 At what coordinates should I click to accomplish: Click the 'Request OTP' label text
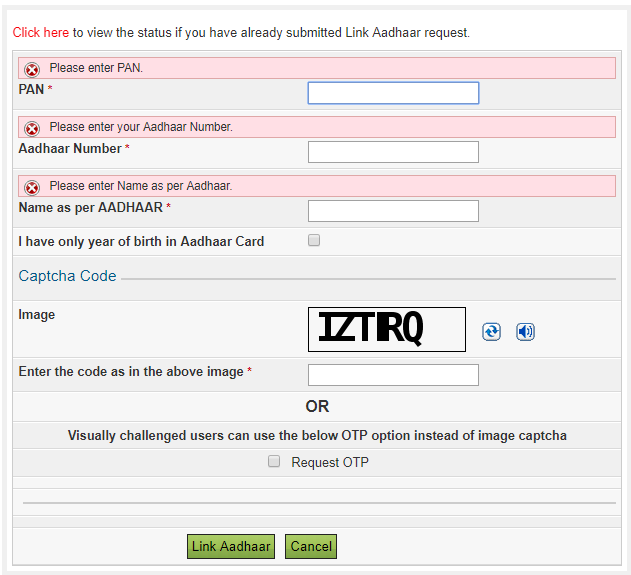click(x=330, y=462)
